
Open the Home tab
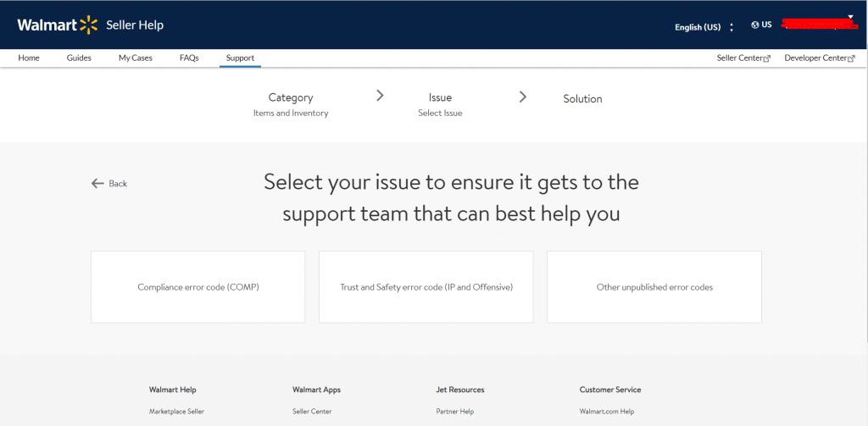29,58
